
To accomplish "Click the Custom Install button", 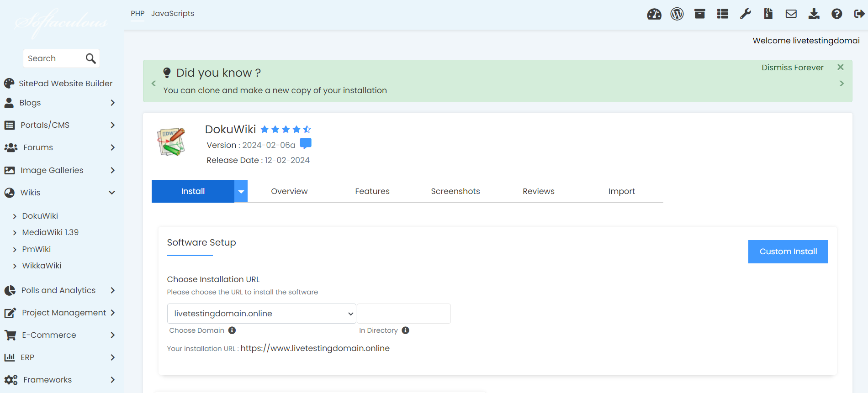I will click(x=788, y=252).
